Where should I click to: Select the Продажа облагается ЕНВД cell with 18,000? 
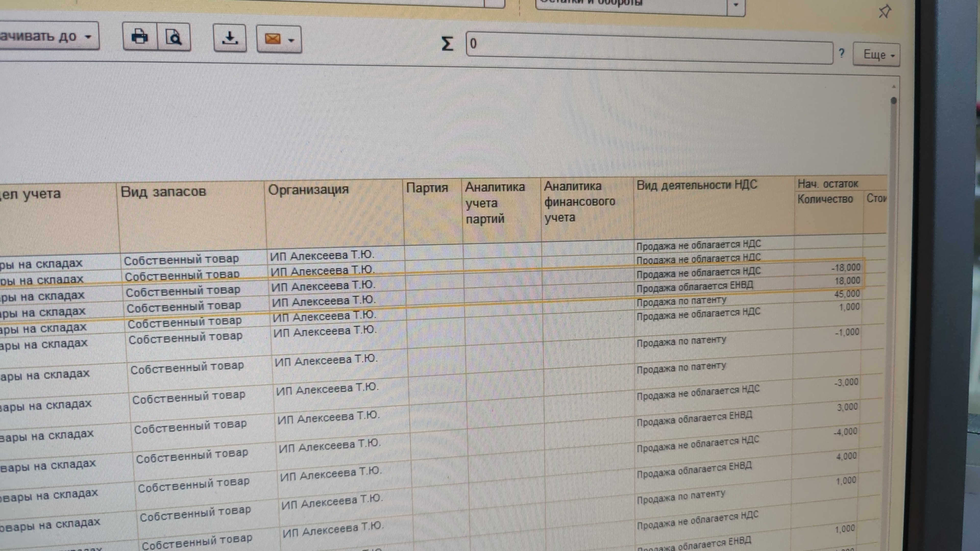coord(694,287)
